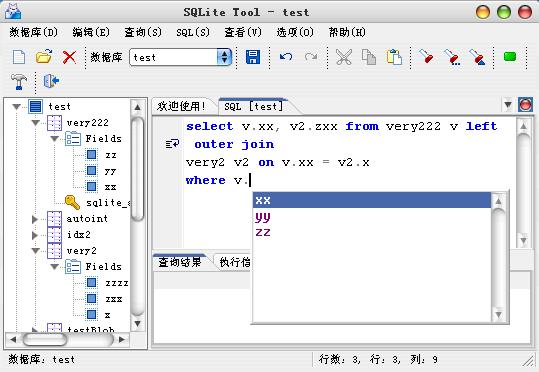The height and width of the screenshot is (372, 539).
Task: Choose yy from autocomplete list
Action: [372, 217]
